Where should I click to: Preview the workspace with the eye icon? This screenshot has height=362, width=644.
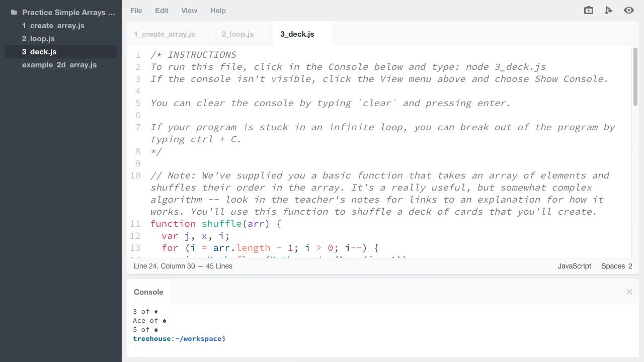[629, 10]
